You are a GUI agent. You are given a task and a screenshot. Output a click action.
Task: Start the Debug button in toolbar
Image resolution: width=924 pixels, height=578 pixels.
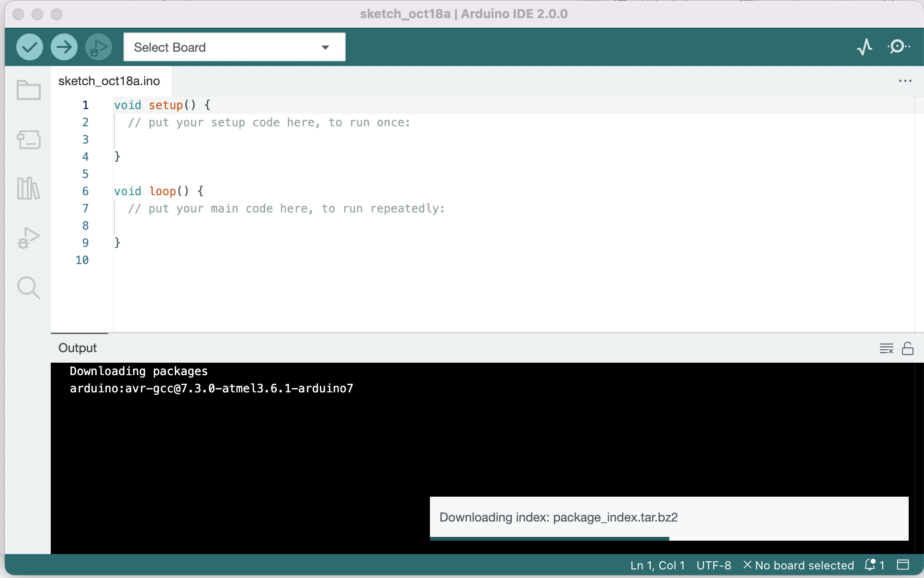(x=99, y=47)
